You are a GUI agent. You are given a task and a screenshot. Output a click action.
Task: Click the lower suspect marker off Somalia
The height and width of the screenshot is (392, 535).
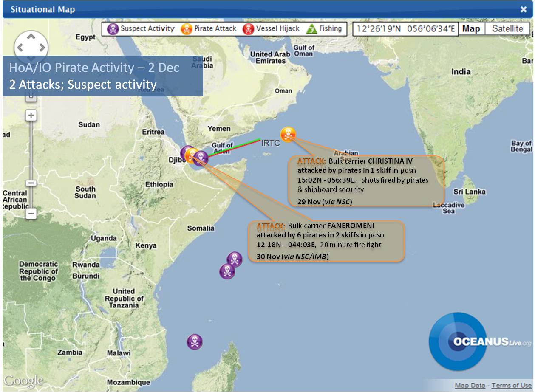(227, 271)
